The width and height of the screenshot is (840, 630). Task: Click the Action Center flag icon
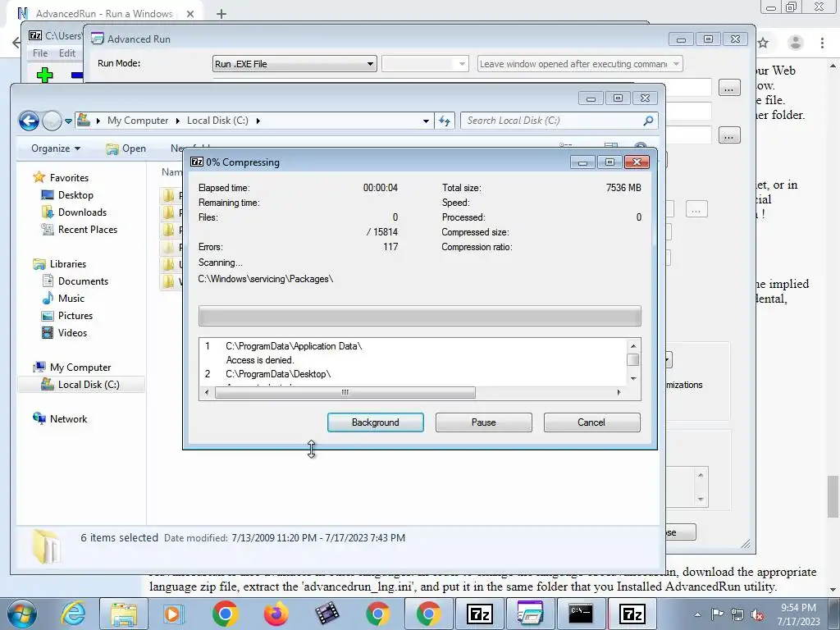coord(717,614)
